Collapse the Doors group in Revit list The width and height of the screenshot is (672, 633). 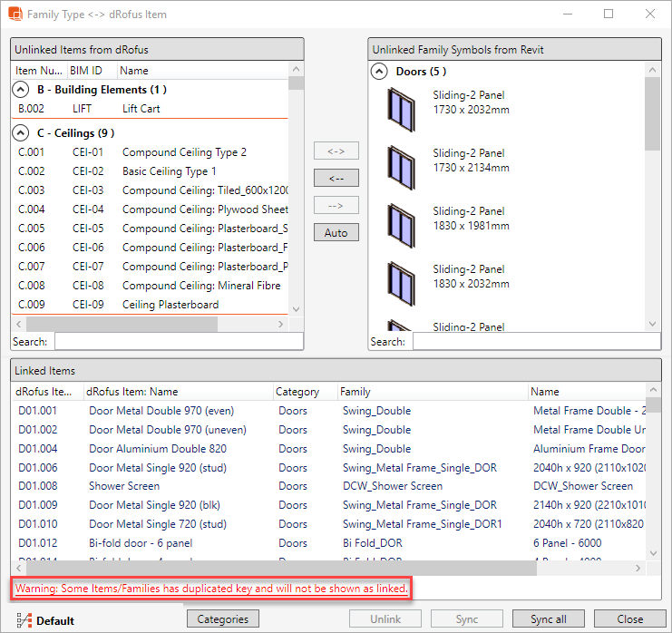(x=379, y=72)
